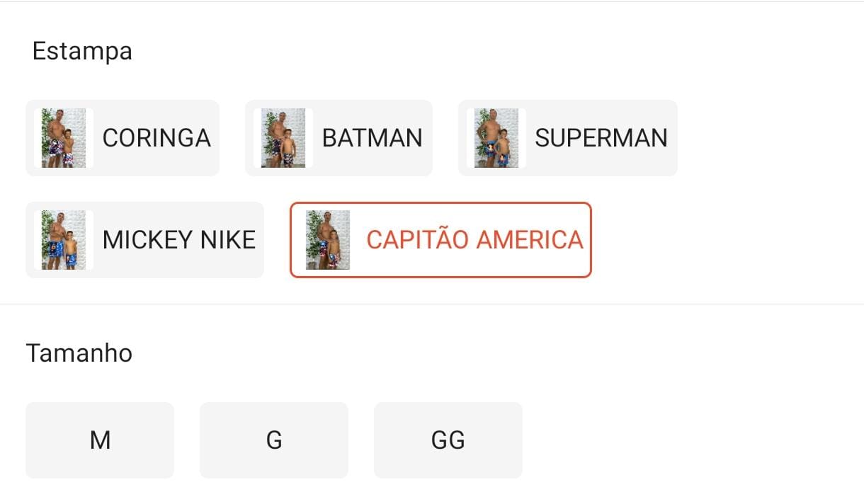The image size is (864, 504).
Task: Choose the BATMAN print text label
Action: click(x=372, y=138)
